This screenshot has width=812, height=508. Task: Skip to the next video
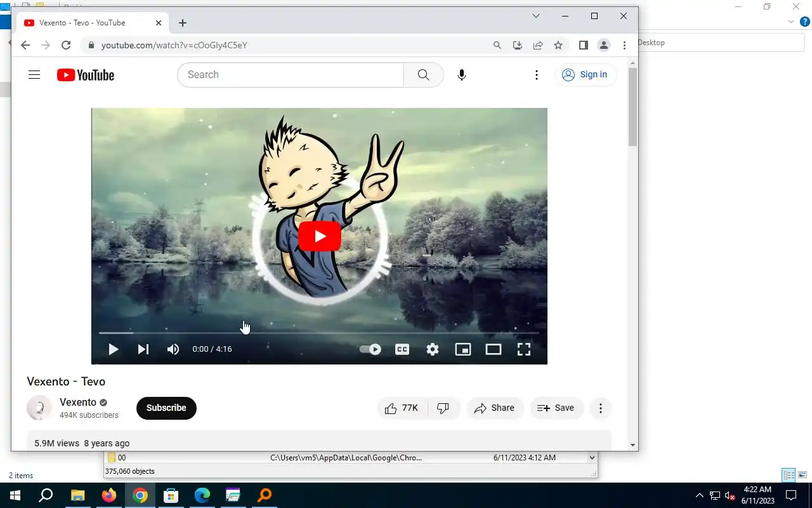pyautogui.click(x=143, y=349)
